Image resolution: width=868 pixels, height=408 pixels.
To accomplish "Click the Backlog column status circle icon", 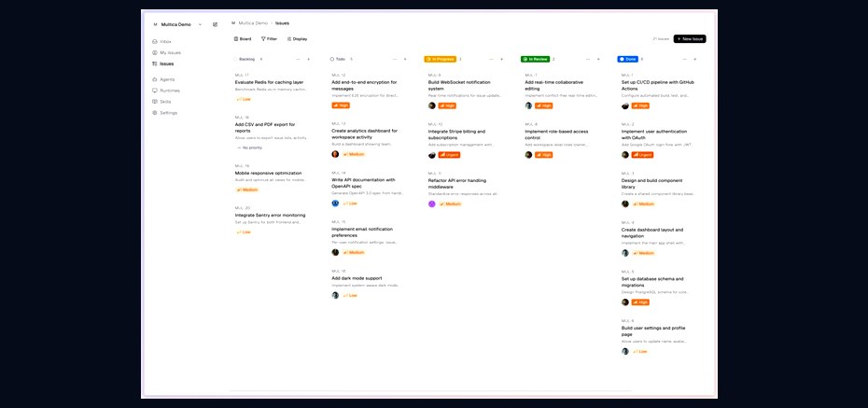I will point(235,59).
